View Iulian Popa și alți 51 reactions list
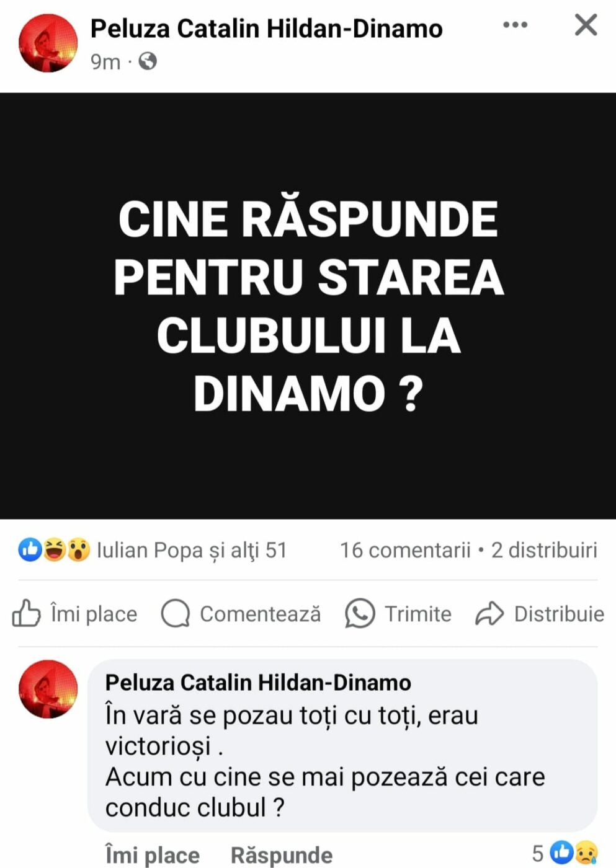 [192, 550]
